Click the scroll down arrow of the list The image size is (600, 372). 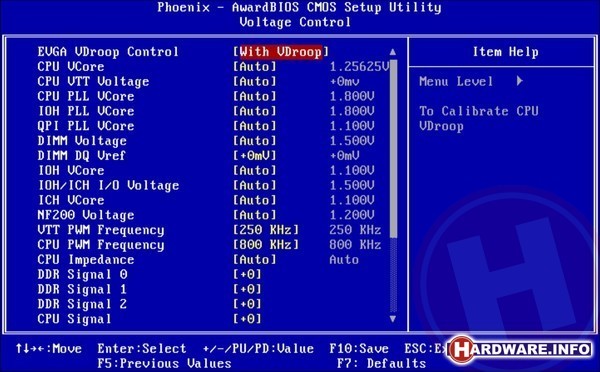point(393,318)
